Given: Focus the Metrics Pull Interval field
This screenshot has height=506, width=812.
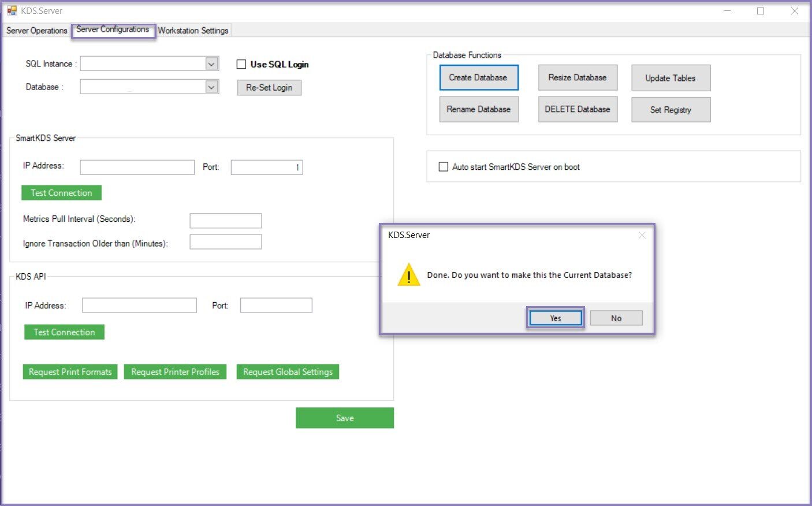Looking at the screenshot, I should coord(225,221).
